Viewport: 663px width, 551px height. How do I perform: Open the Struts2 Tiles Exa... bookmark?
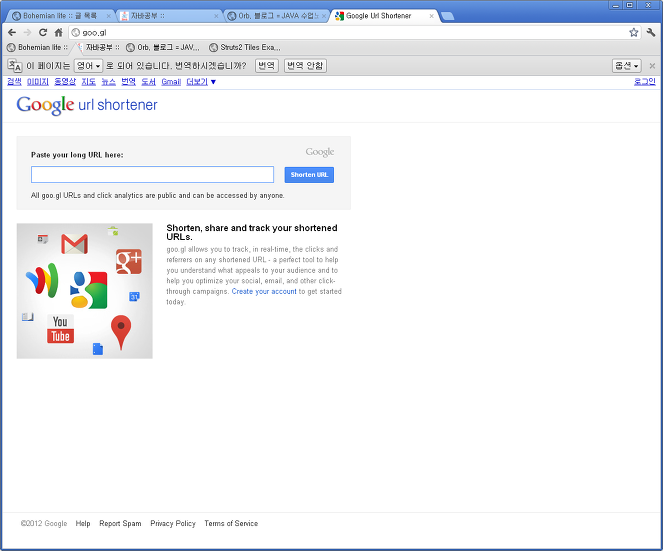245,47
